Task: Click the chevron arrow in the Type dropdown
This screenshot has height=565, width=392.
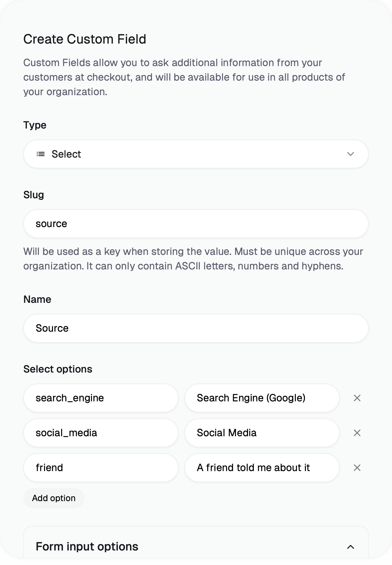Action: (x=350, y=154)
